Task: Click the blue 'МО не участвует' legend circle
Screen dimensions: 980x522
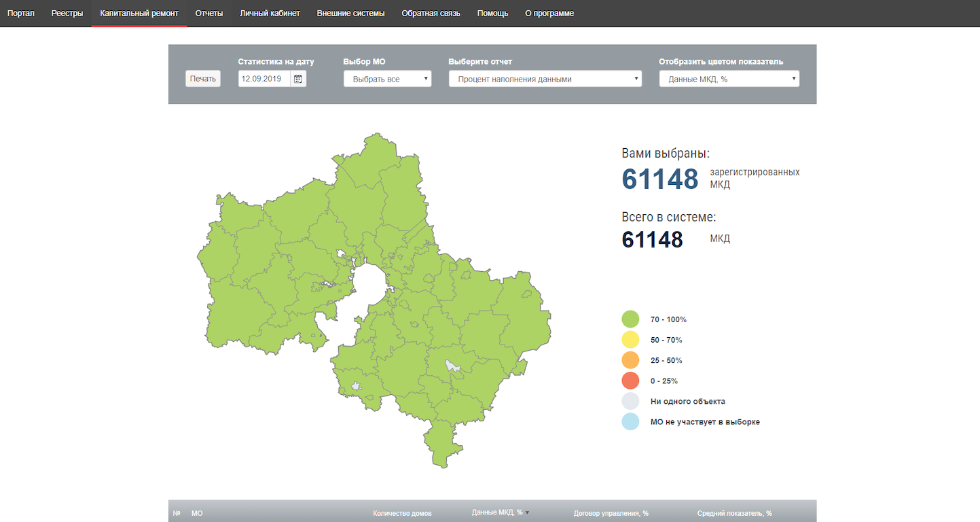Action: point(630,422)
